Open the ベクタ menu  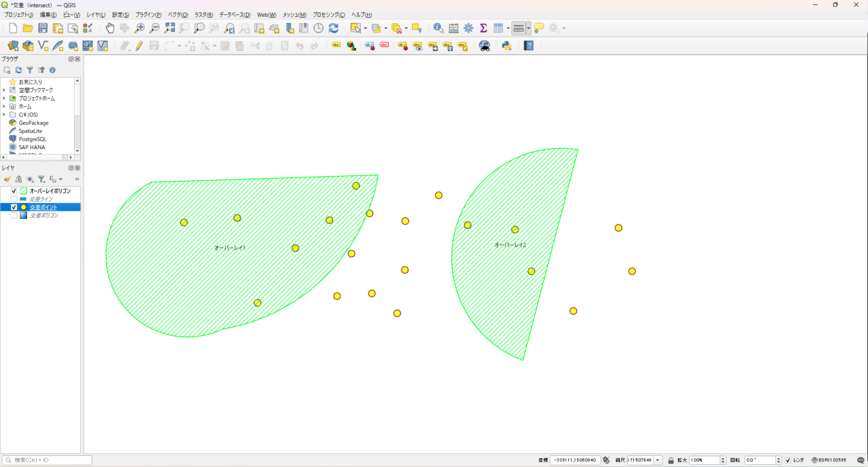(x=177, y=15)
